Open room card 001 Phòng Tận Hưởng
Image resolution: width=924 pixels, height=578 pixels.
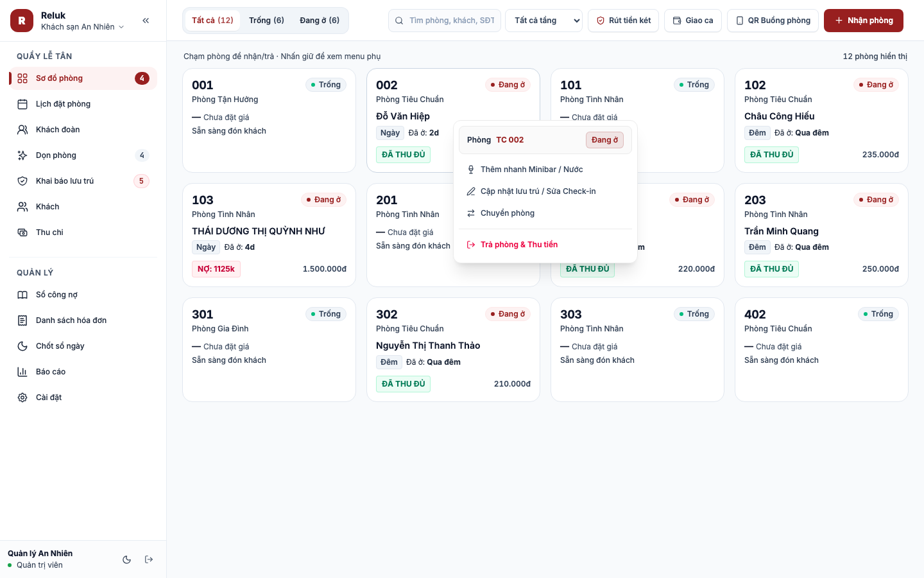pos(269,121)
